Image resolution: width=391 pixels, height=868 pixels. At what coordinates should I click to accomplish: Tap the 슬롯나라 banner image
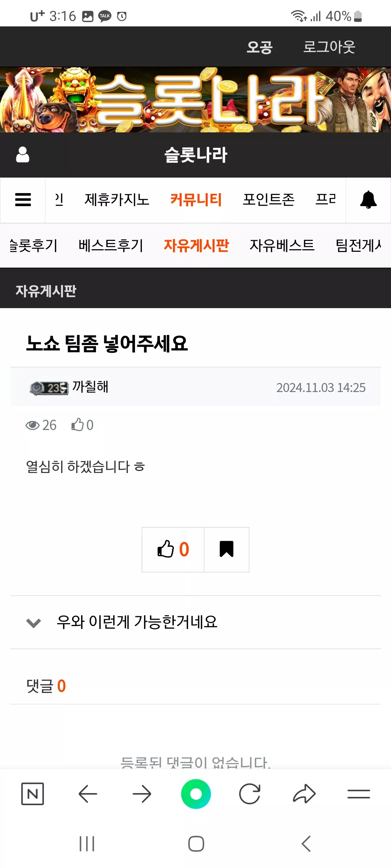coord(195,99)
